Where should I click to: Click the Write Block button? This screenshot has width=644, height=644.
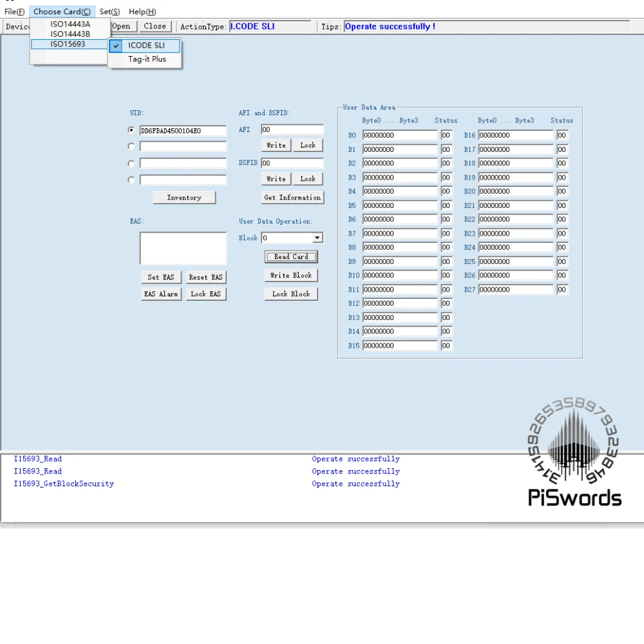(x=291, y=275)
